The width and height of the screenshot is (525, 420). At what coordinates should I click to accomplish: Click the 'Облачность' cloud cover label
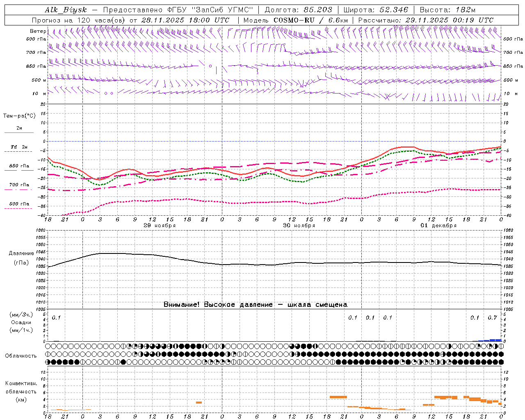click(21, 356)
